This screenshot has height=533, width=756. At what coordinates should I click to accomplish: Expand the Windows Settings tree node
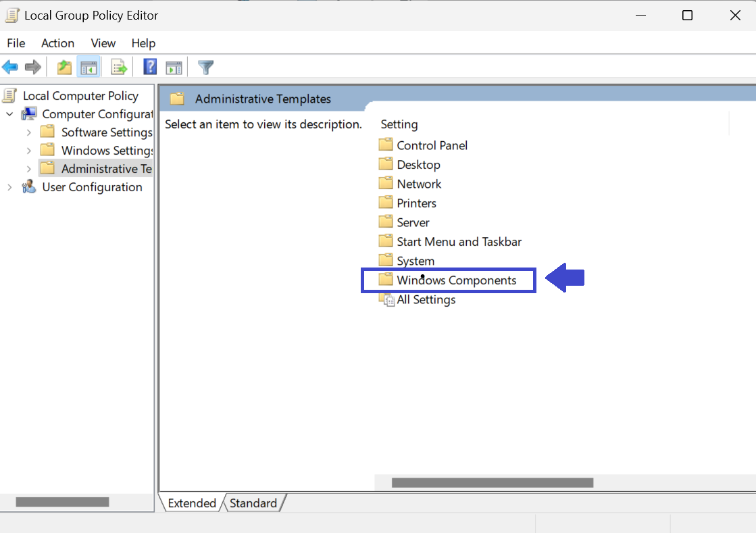pos(29,151)
